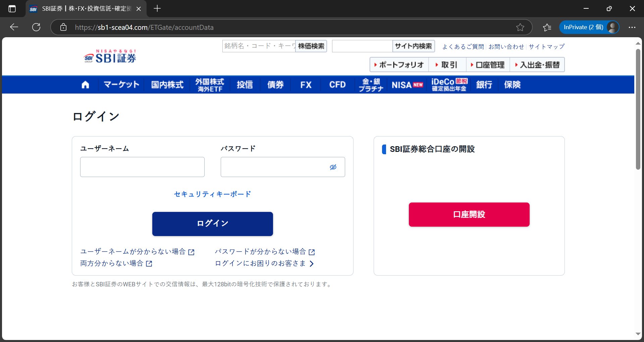Viewport: 644px width, 342px height.
Task: Focus the ユーザーネーム input field
Action: [142, 167]
